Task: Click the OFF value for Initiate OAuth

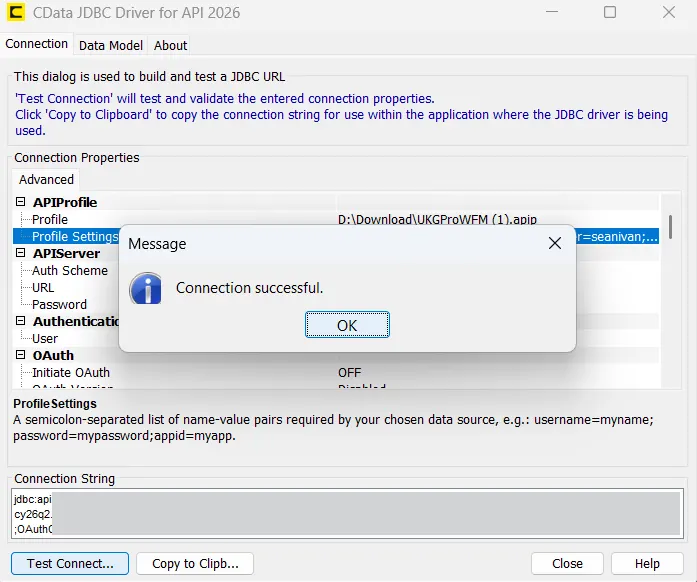Action: point(350,373)
